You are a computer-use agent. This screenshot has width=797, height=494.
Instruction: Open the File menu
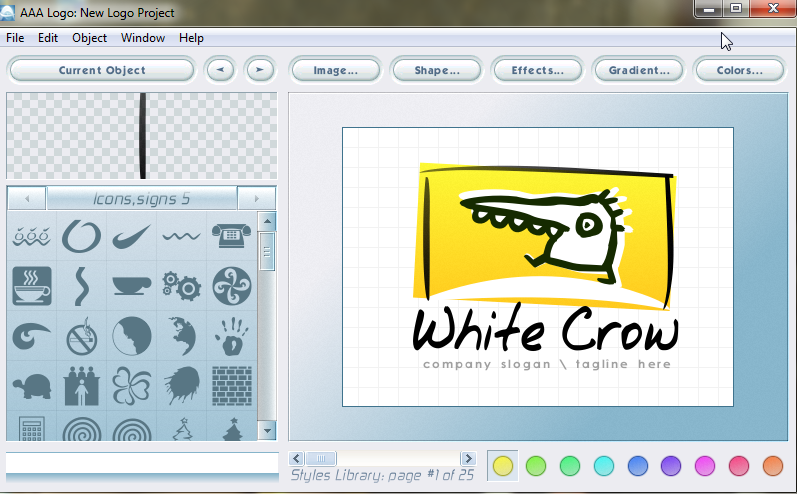[x=15, y=38]
